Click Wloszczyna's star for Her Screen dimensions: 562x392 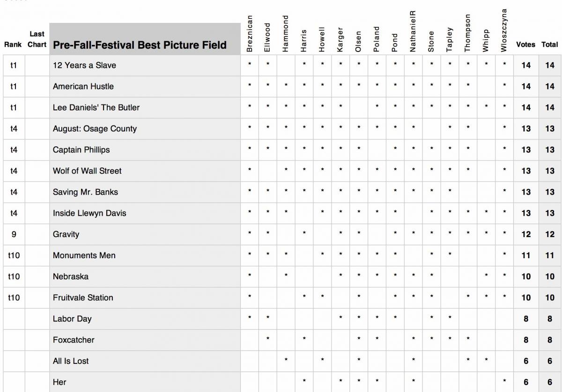[504, 382]
